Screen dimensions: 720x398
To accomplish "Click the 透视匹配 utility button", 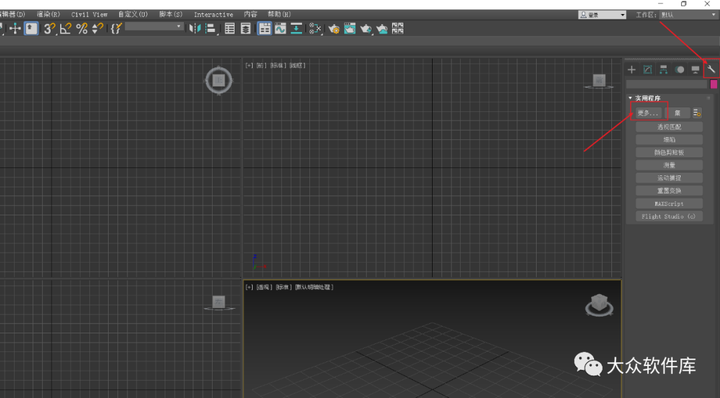I will pyautogui.click(x=669, y=127).
